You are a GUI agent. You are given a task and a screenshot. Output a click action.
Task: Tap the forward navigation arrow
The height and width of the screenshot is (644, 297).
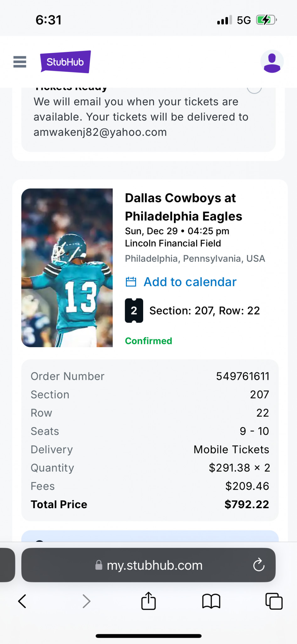pos(86,601)
